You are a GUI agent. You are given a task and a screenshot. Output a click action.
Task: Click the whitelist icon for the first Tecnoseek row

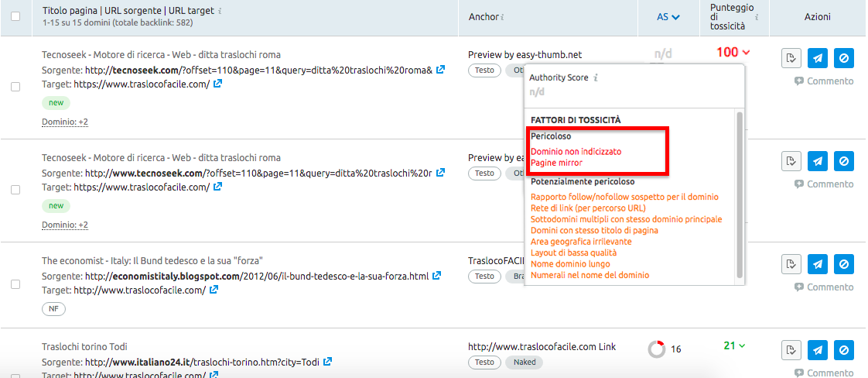click(791, 58)
